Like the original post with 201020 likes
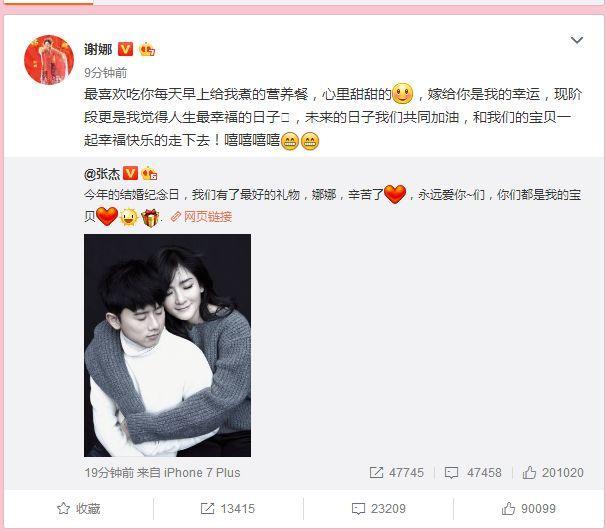This screenshot has height=532, width=607. click(553, 472)
